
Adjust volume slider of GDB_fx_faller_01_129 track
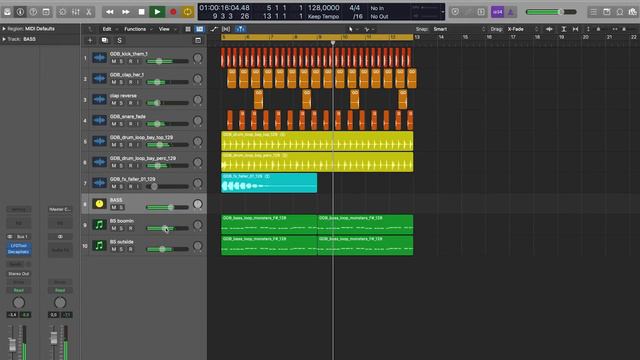(167, 187)
